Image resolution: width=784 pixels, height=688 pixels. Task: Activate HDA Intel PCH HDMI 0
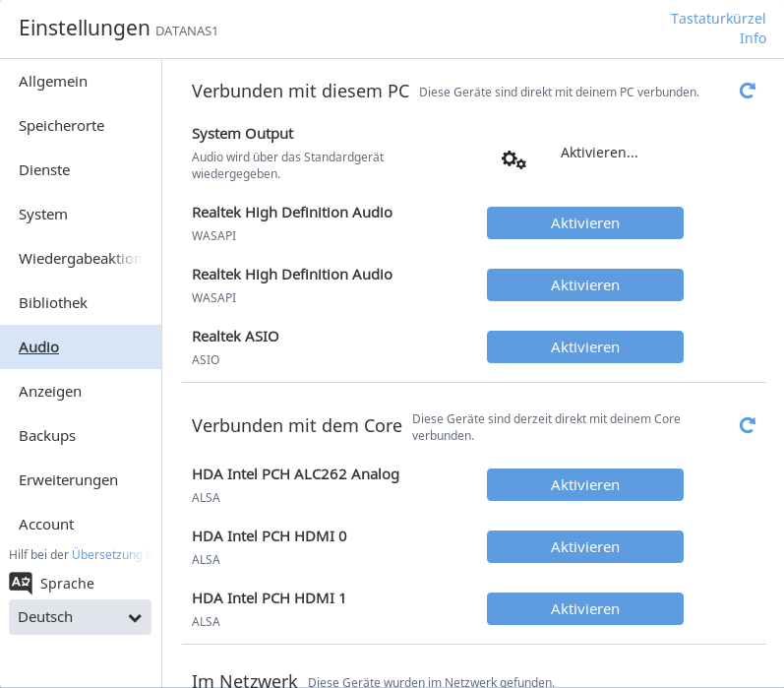pos(585,547)
